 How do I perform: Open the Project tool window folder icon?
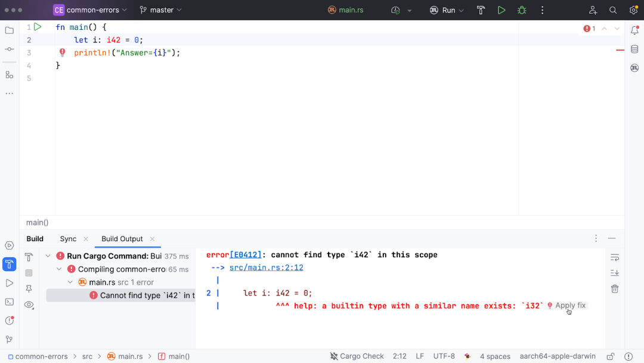coord(10,30)
